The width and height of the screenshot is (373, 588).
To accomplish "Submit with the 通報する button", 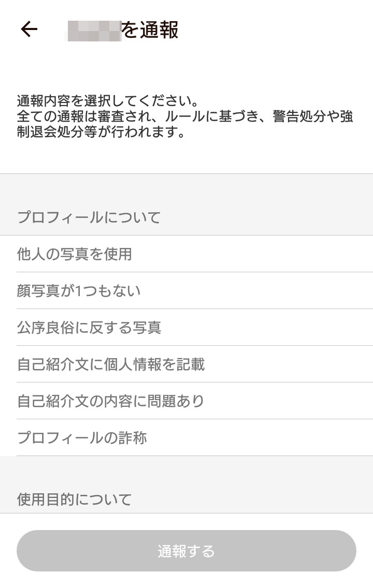I will [187, 551].
